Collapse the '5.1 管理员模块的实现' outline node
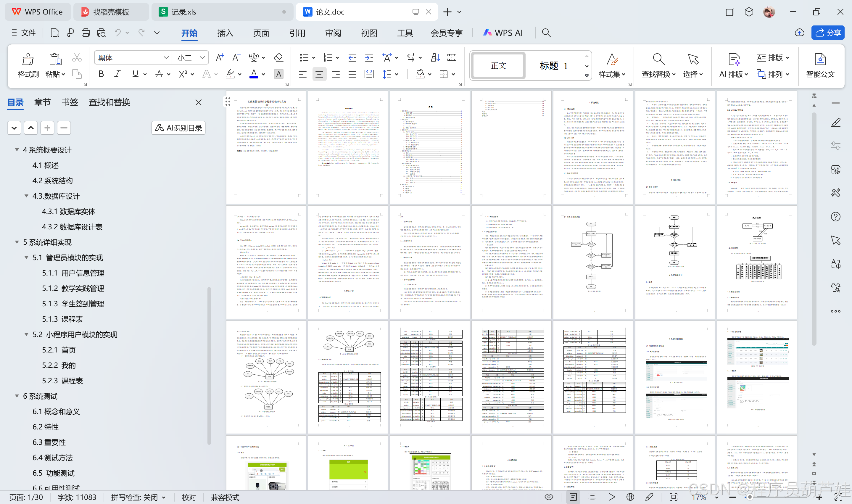The width and height of the screenshot is (852, 504). click(26, 257)
